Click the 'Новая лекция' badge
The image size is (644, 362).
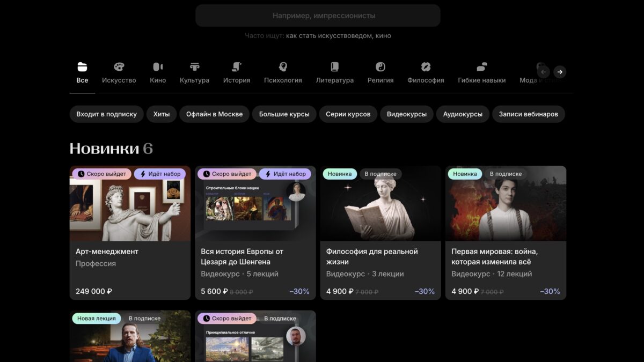click(96, 318)
